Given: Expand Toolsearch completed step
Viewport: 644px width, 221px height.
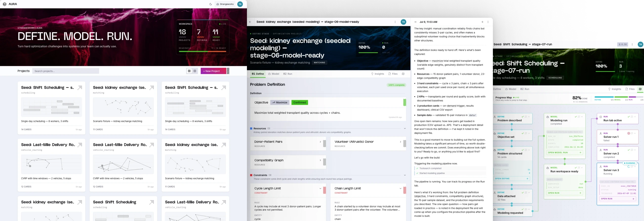Looking at the screenshot, I should [x=450, y=168].
